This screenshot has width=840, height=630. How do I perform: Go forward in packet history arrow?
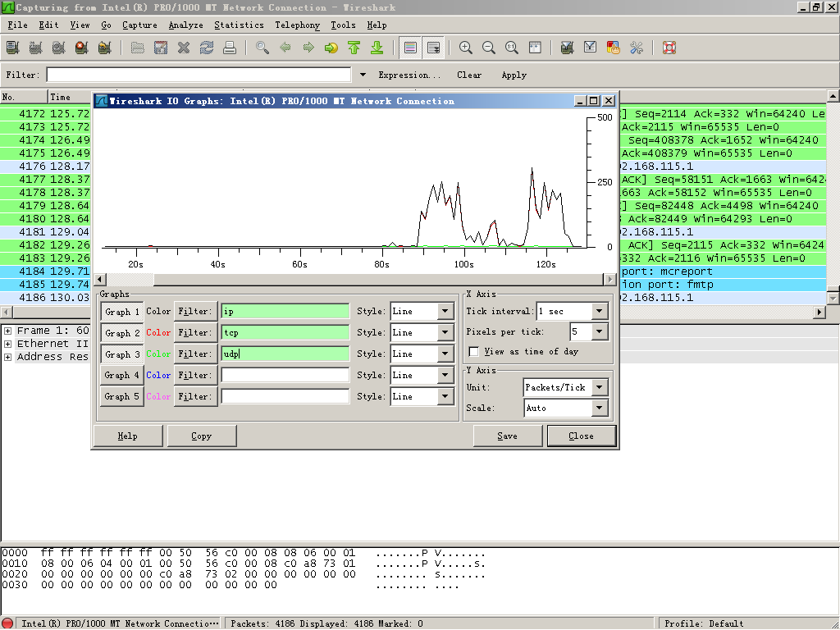coord(308,48)
